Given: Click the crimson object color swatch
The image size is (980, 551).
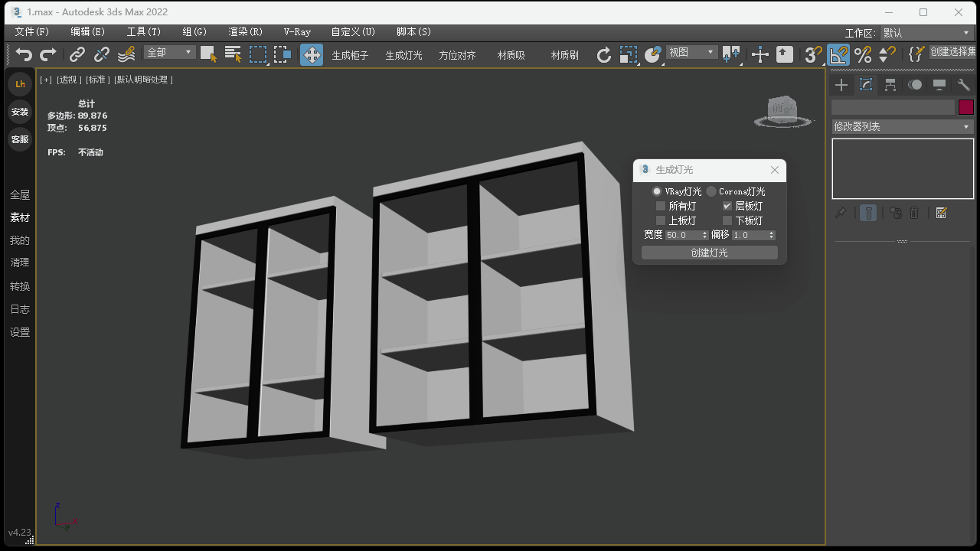Looking at the screenshot, I should pos(966,107).
